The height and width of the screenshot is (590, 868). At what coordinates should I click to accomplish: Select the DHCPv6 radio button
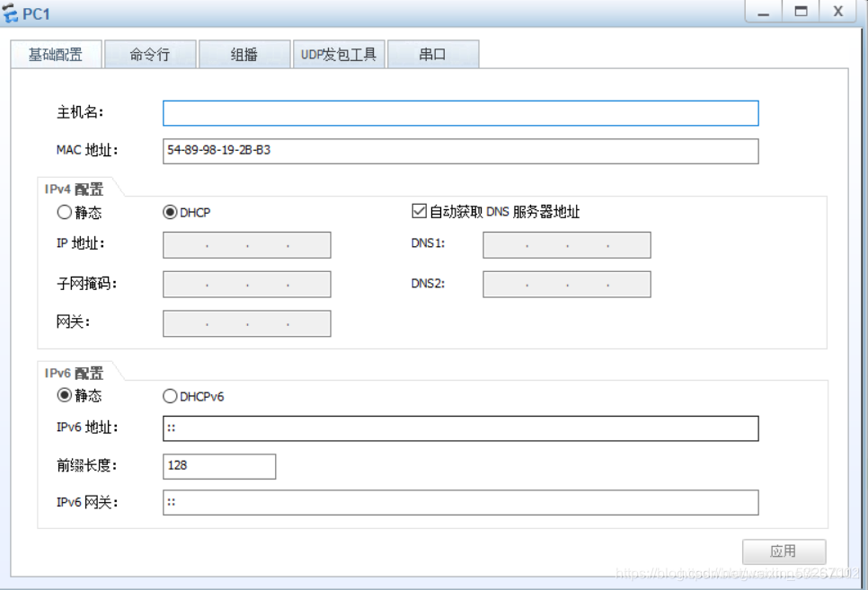170,396
